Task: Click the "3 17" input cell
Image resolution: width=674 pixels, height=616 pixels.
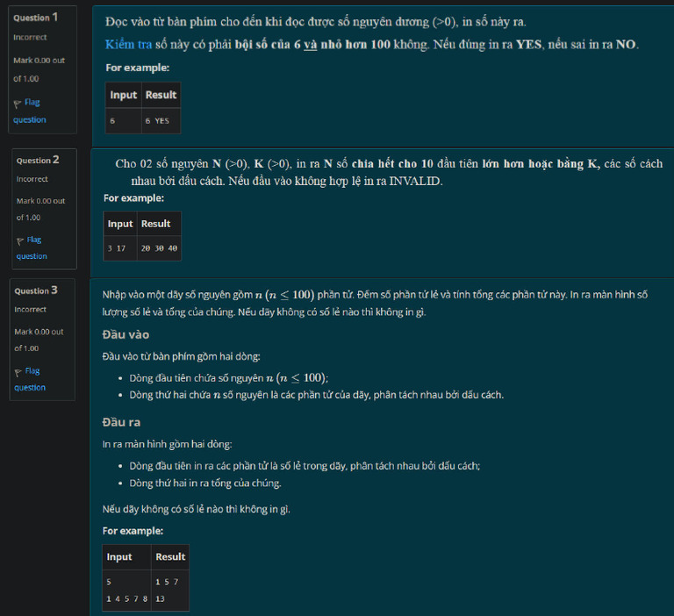Action: (x=118, y=248)
